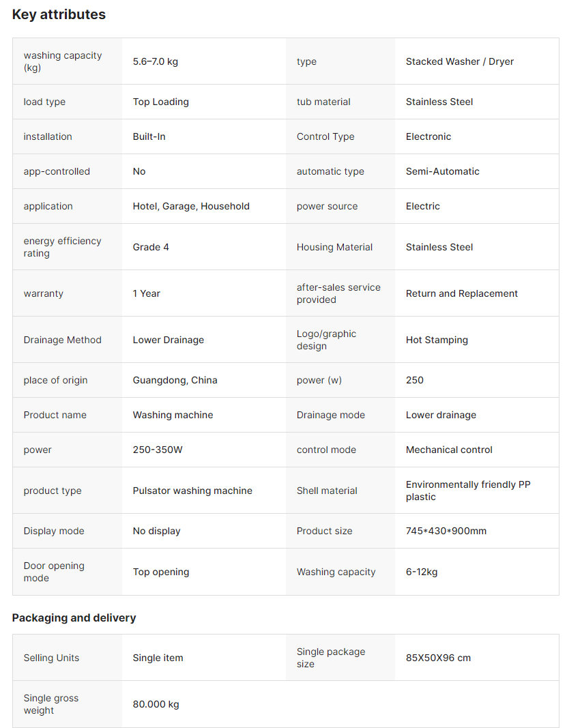Viewport: 567px width, 728px height.
Task: Click the Grade 4 energy rating
Action: (151, 247)
